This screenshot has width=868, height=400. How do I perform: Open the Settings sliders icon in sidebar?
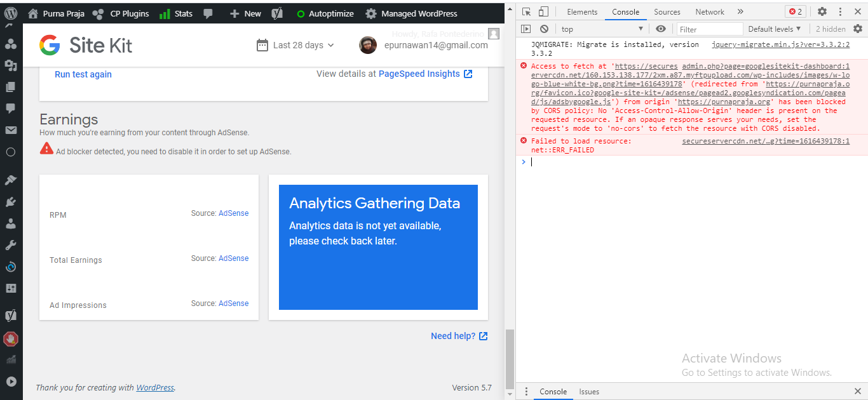point(11,288)
